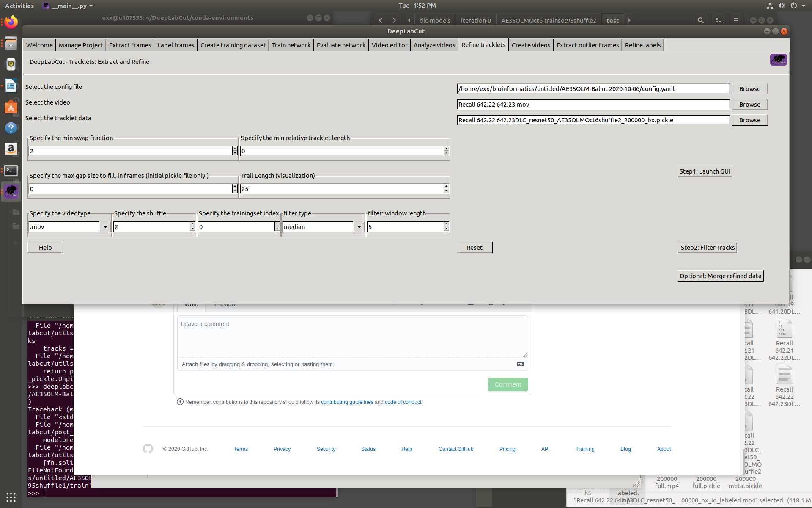Open file manager hamburger menu

[736, 20]
